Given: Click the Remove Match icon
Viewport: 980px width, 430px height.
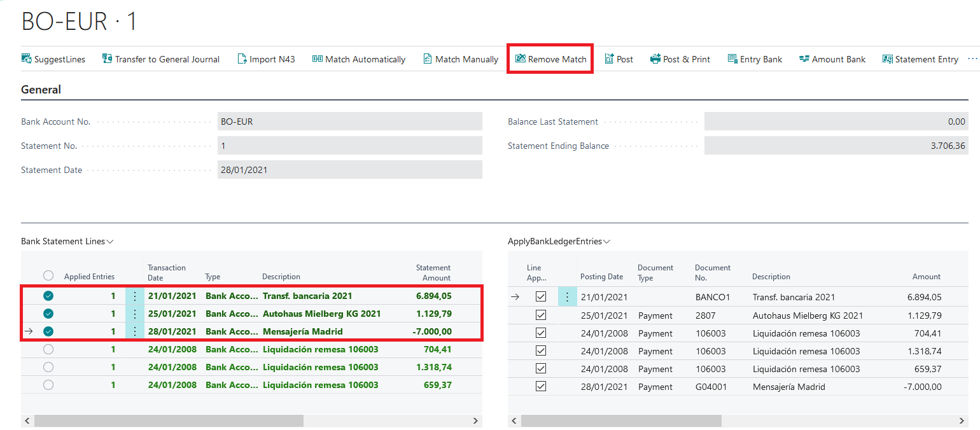Looking at the screenshot, I should pos(520,59).
